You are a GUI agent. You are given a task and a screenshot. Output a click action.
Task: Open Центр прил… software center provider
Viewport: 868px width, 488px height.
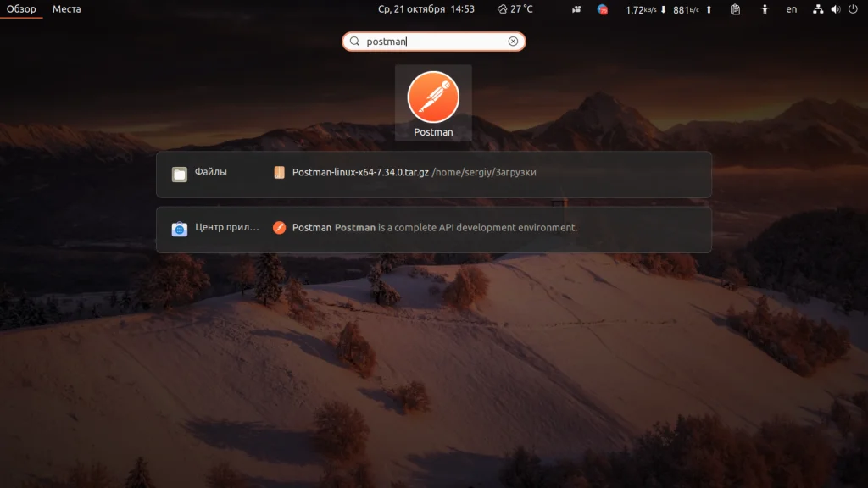216,227
